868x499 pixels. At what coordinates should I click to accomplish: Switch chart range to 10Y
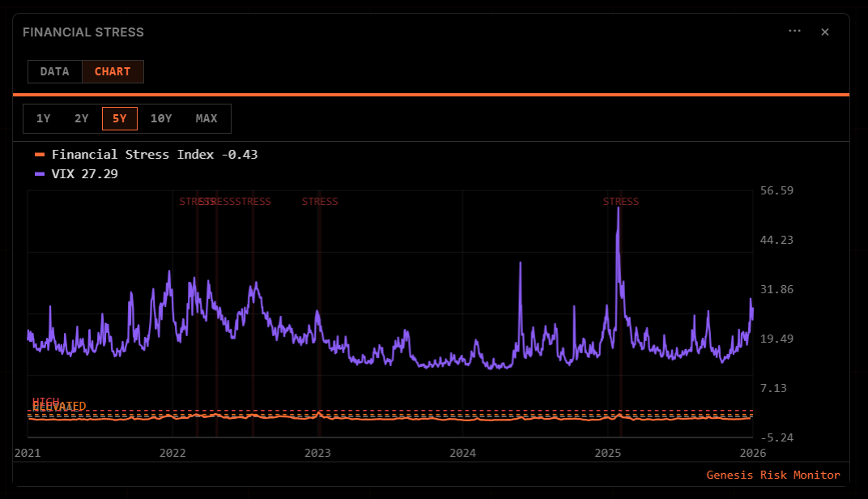pos(161,118)
